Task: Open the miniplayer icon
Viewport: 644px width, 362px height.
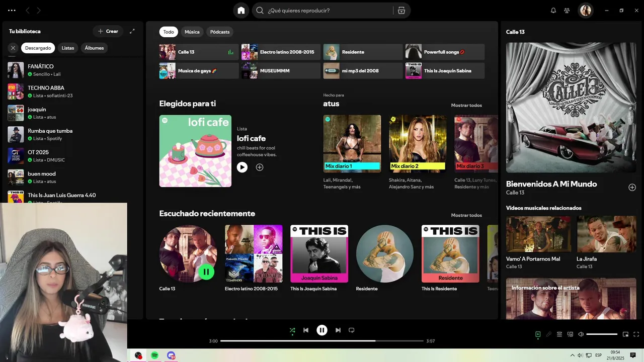Action: click(x=625, y=334)
